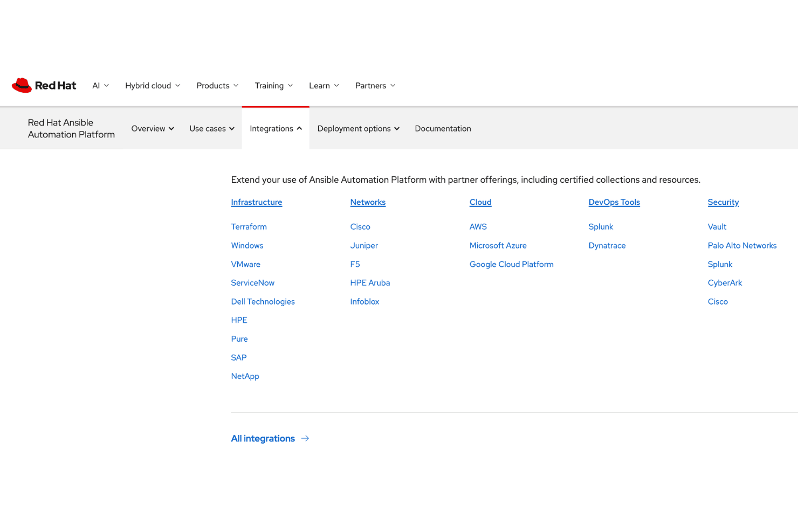798x532 pixels.
Task: Select the Juniper integration
Action: [x=364, y=245]
